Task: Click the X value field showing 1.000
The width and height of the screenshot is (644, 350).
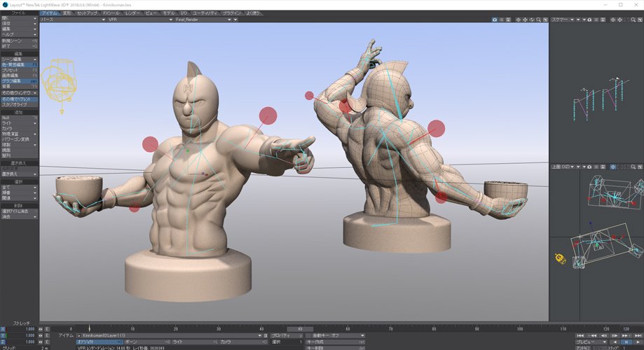Action: click(x=22, y=329)
